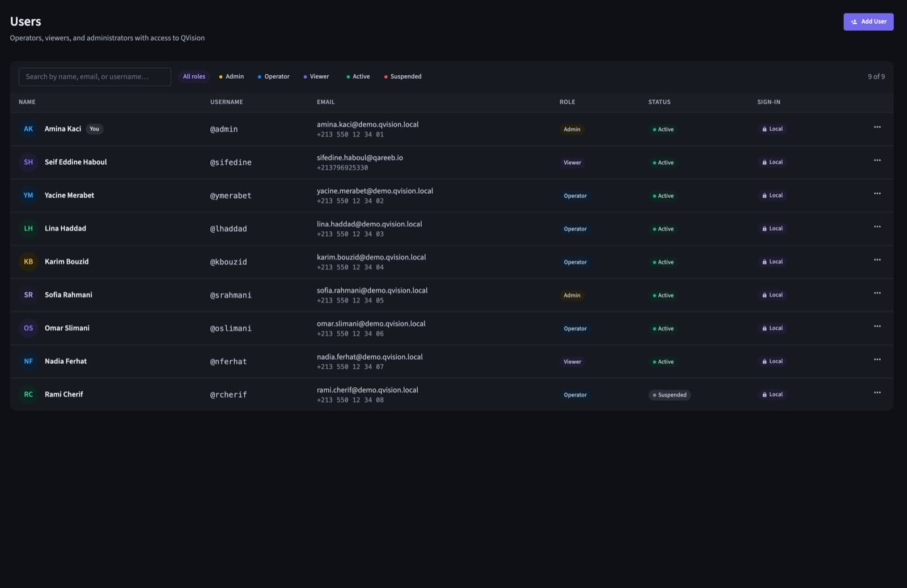Open actions menu for Nadia Ferhat

[x=877, y=359]
